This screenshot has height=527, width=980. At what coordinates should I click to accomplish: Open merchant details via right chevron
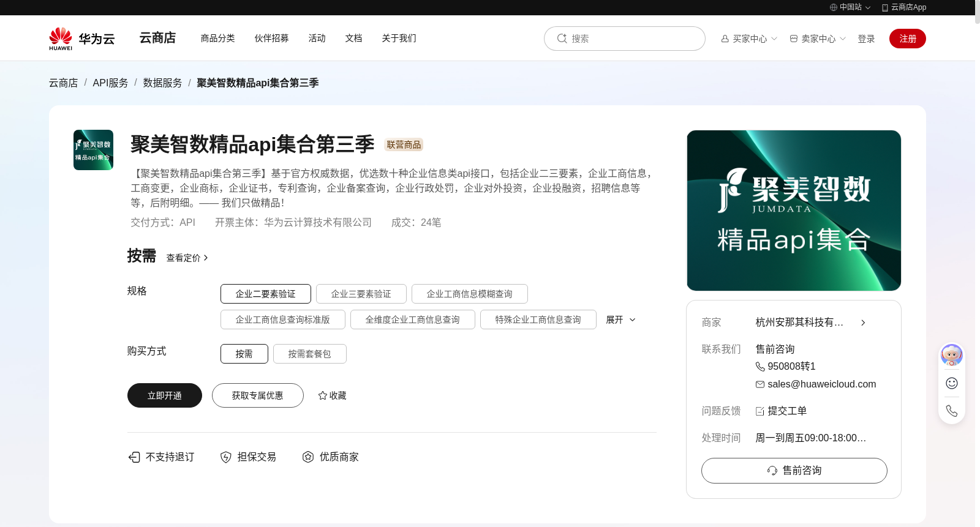(x=863, y=323)
